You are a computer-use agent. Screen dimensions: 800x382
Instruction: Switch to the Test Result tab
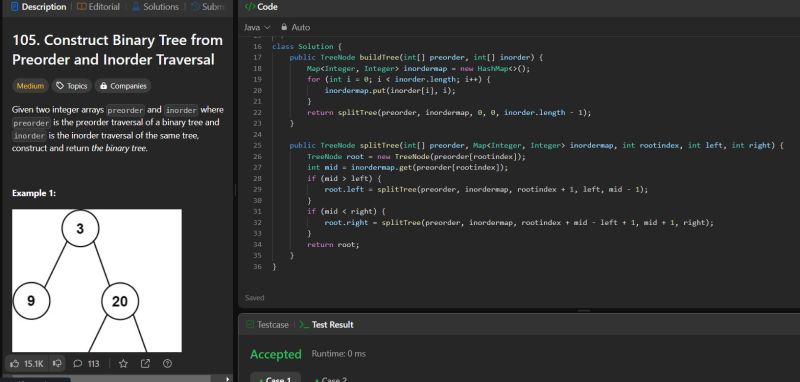(x=327, y=325)
